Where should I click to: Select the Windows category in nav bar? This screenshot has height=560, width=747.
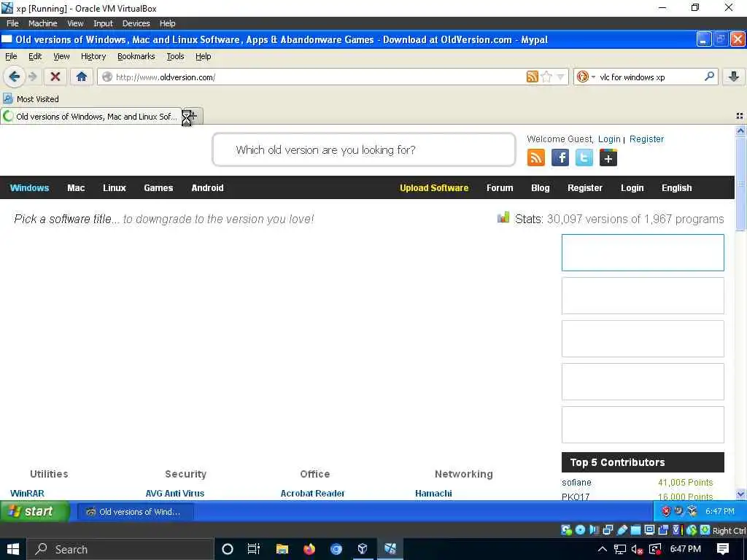(29, 187)
